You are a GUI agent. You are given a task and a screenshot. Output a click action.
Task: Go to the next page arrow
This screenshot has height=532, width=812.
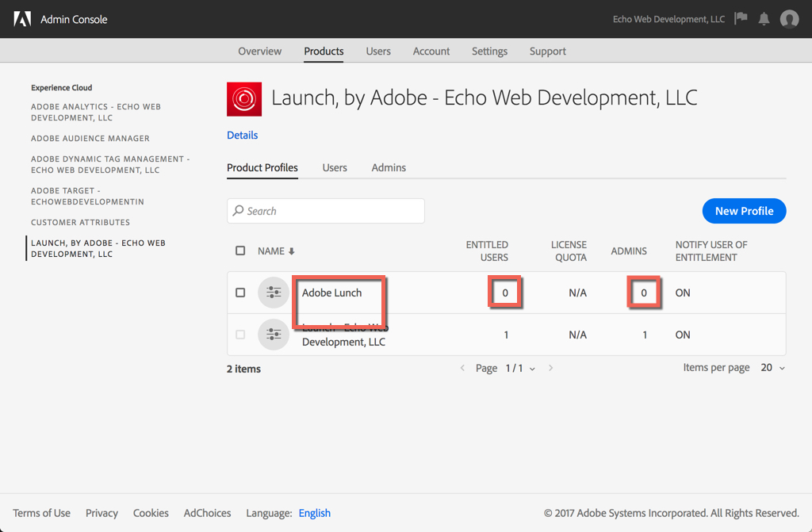[550, 368]
